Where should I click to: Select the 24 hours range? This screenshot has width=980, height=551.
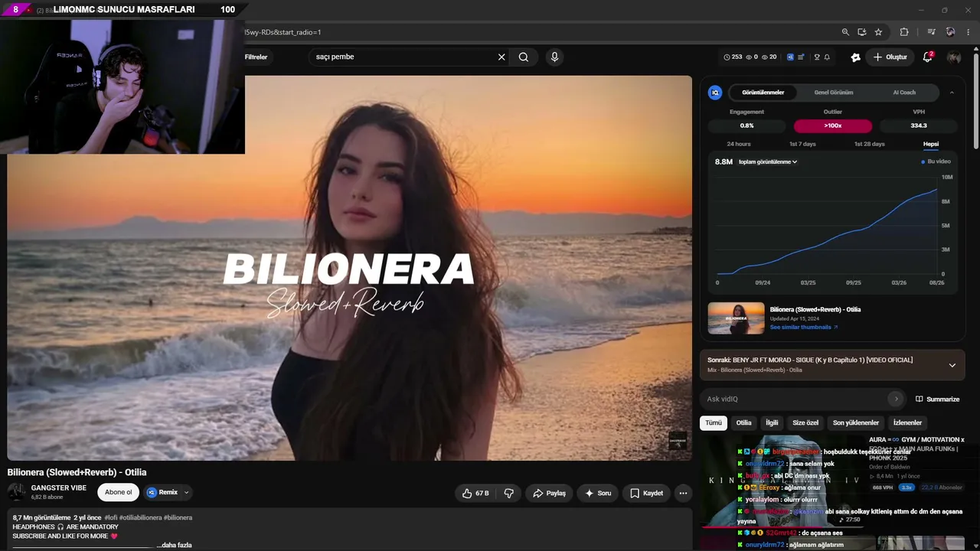739,144
